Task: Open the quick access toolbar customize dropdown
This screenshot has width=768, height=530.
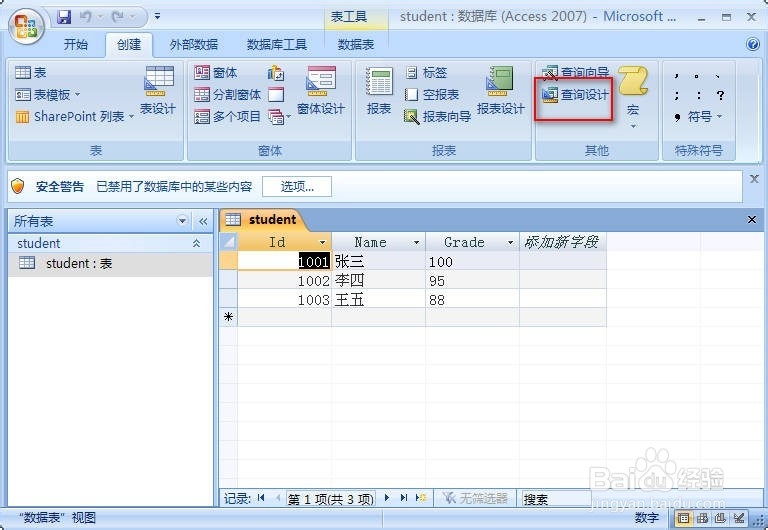Action: pos(157,17)
